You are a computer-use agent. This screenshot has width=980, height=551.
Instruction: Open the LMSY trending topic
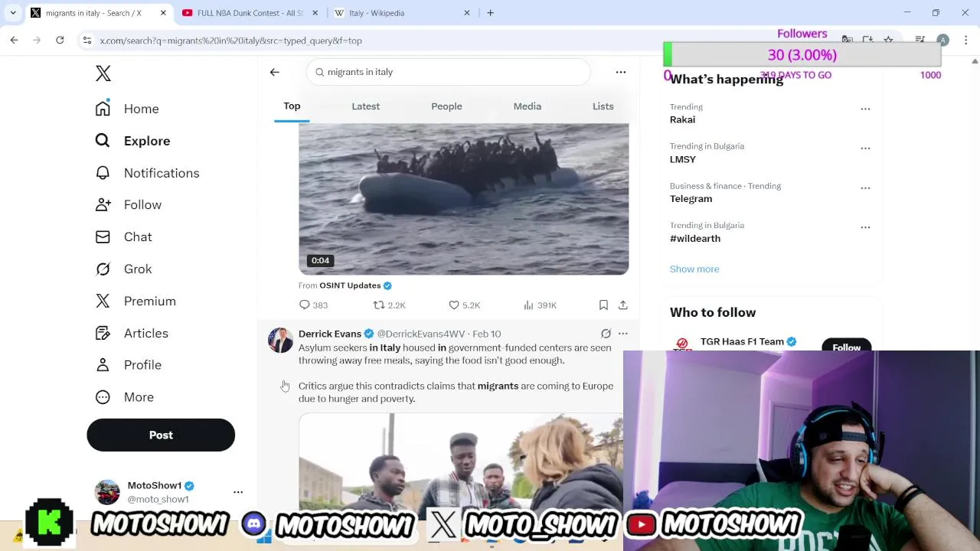click(683, 159)
